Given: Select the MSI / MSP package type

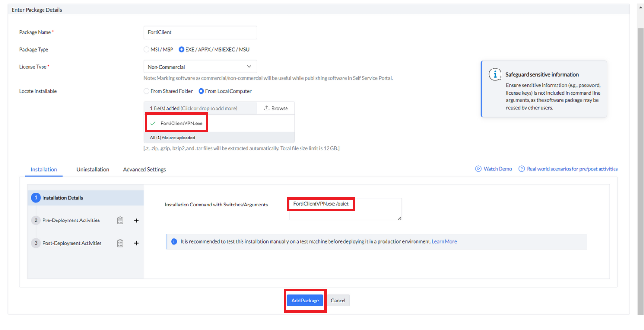Looking at the screenshot, I should tap(146, 49).
